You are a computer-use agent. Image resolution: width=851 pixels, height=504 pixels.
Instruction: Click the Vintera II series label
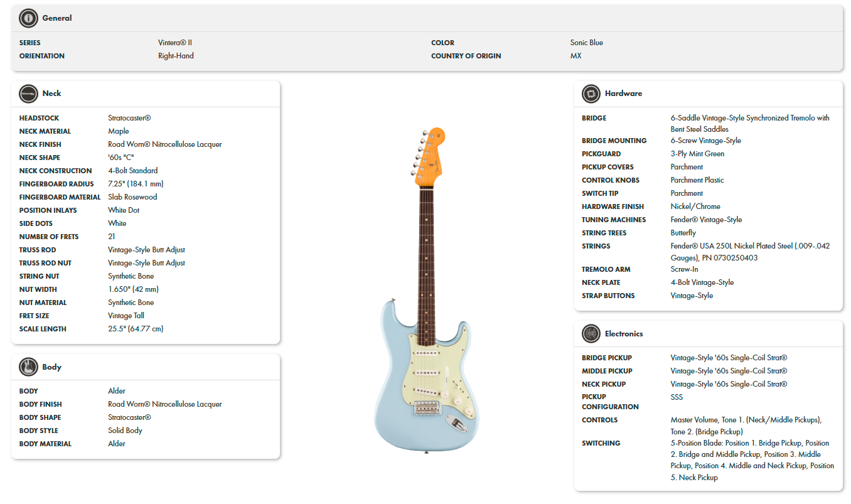coord(176,42)
